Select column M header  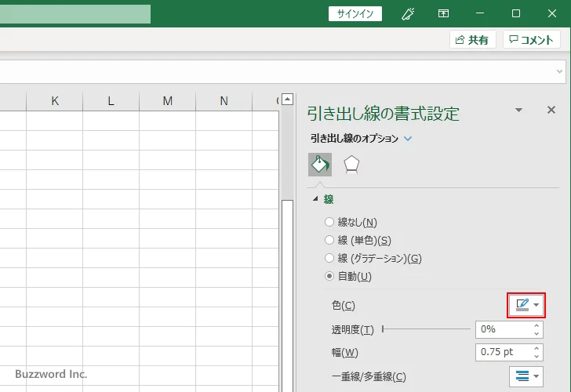pos(168,101)
